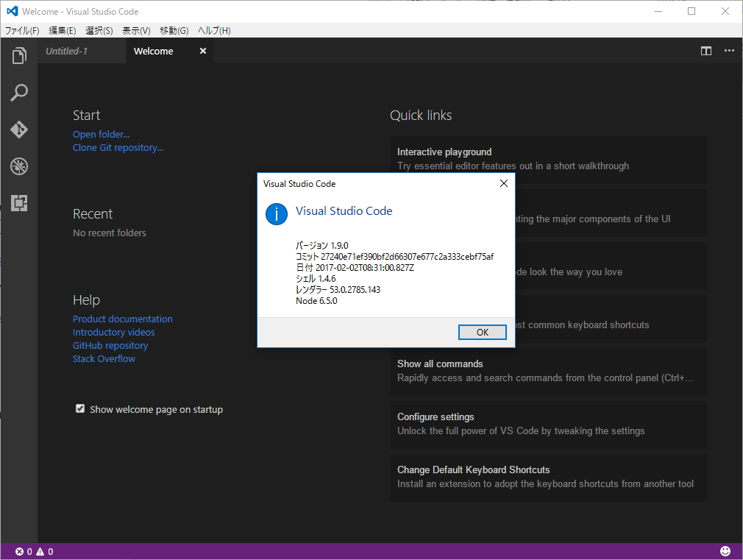
Task: Click Clone Git repository
Action: click(118, 147)
